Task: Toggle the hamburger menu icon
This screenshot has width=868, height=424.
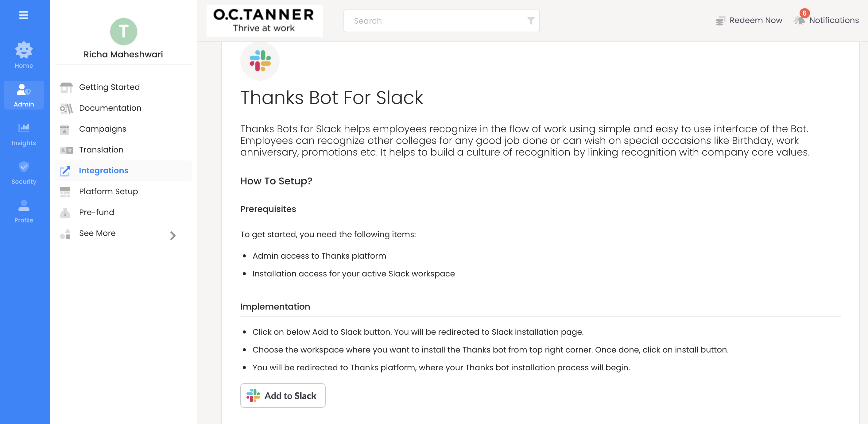Action: coord(24,15)
